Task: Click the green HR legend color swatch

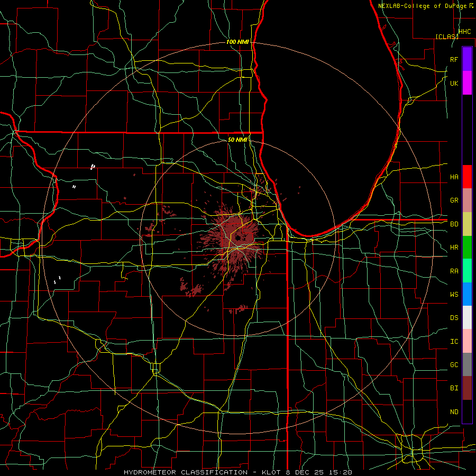Action: 467,248
